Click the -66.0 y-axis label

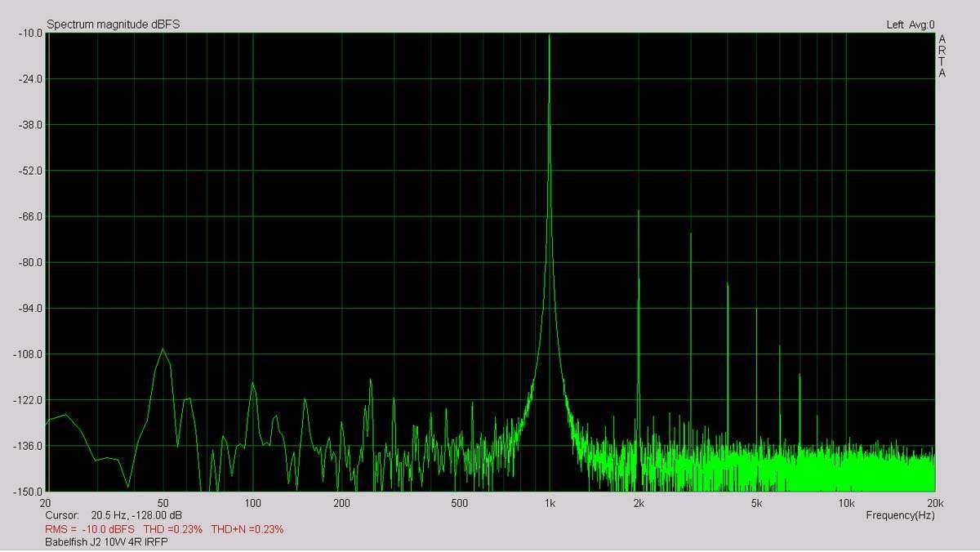pyautogui.click(x=29, y=216)
